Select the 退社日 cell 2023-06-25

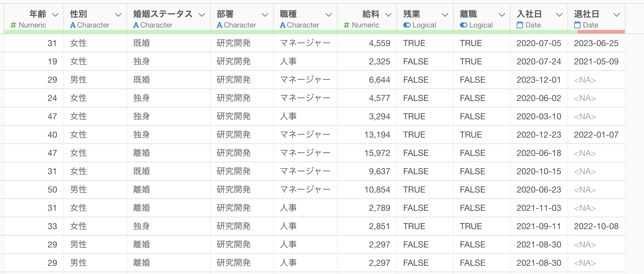[596, 43]
